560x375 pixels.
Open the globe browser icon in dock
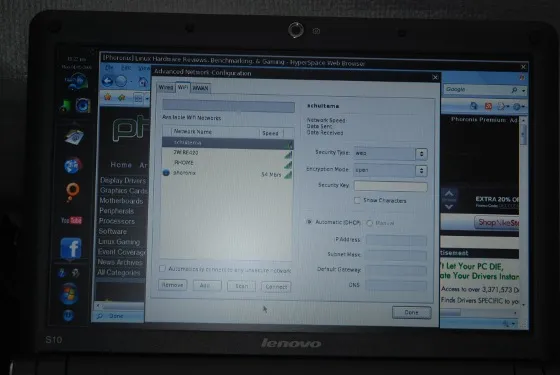click(x=72, y=166)
